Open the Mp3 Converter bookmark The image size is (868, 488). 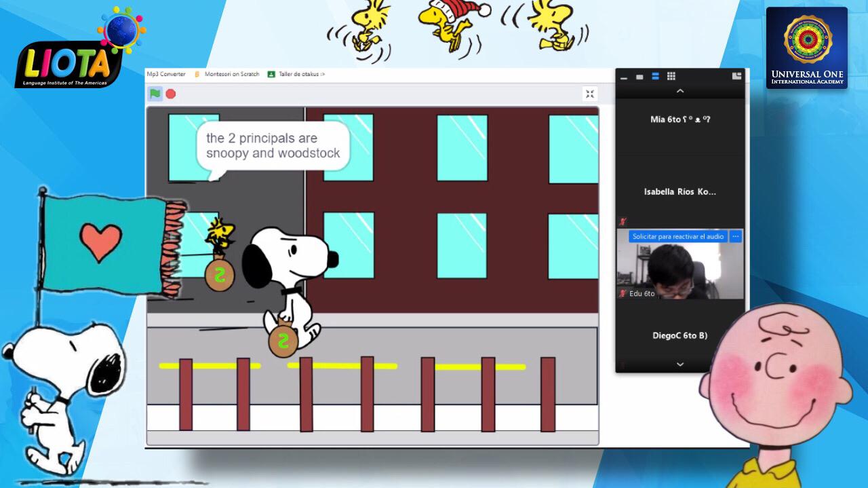pyautogui.click(x=166, y=74)
